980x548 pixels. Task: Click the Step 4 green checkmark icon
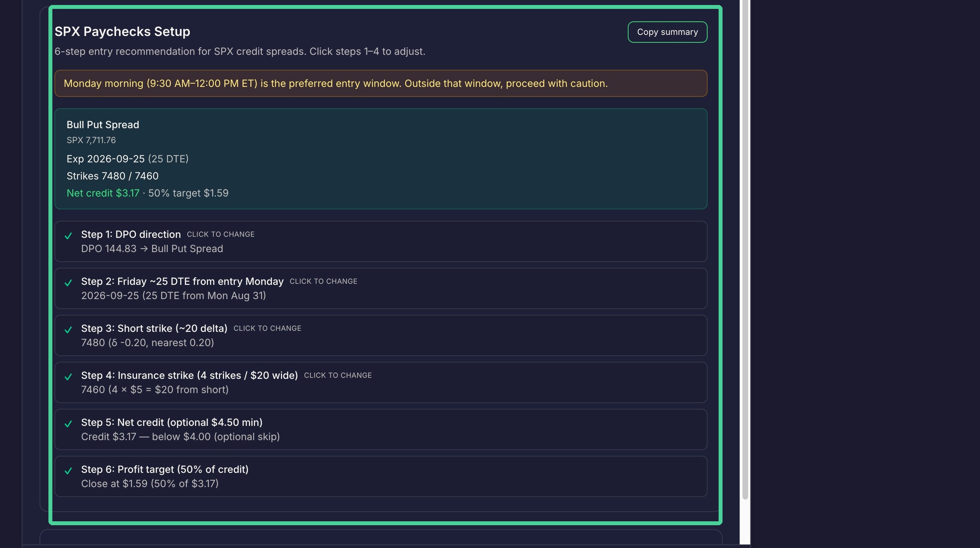coord(68,377)
